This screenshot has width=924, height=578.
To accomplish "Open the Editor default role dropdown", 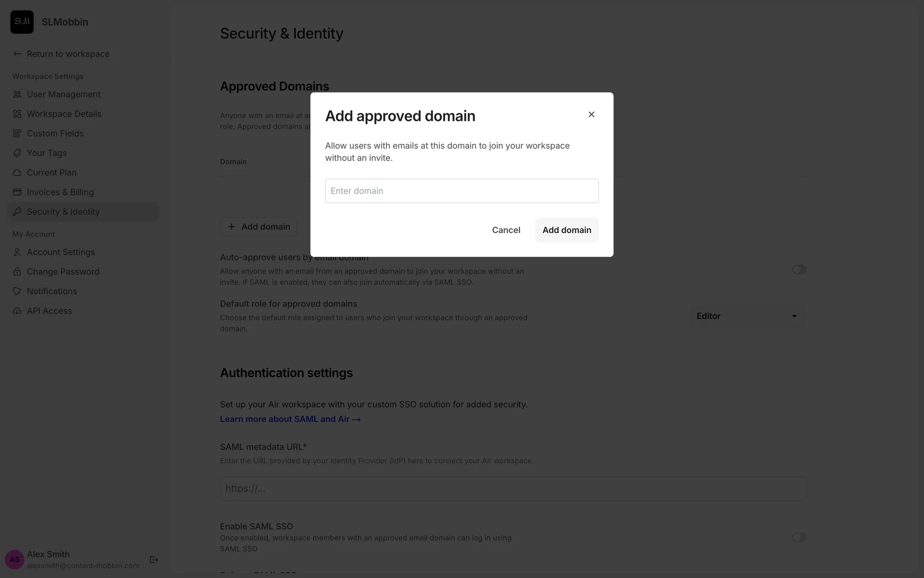I will (x=747, y=316).
